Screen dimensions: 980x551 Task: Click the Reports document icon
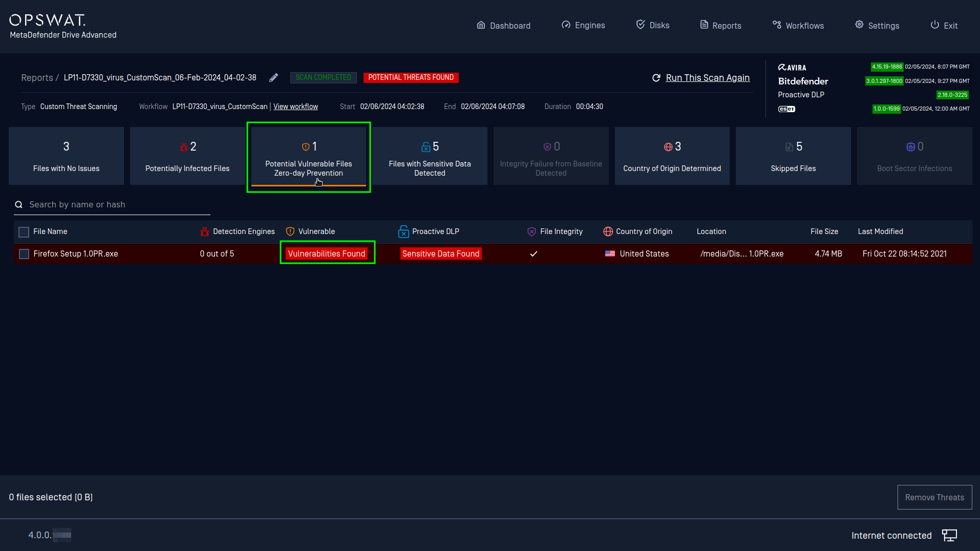(704, 25)
